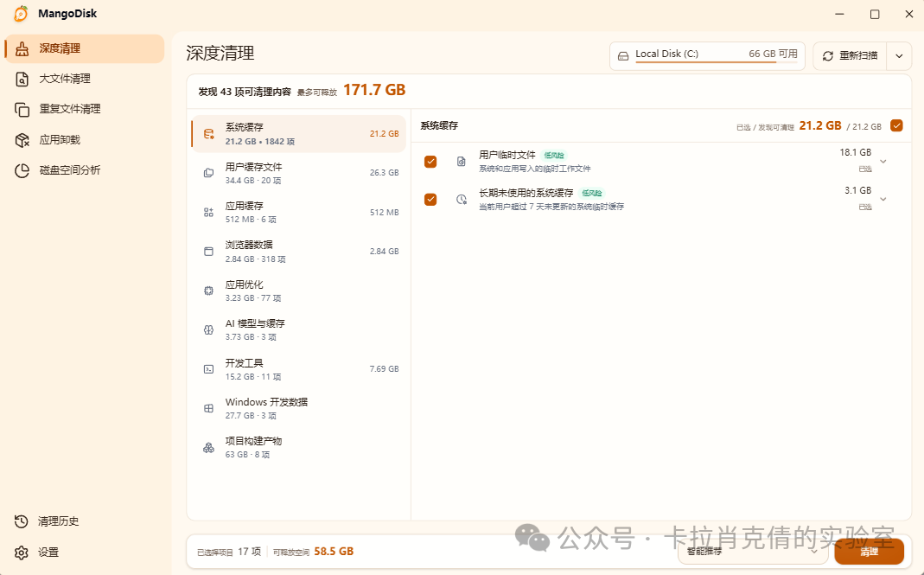Open 大文件清理 in the sidebar
The height and width of the screenshot is (575, 924).
coord(85,79)
